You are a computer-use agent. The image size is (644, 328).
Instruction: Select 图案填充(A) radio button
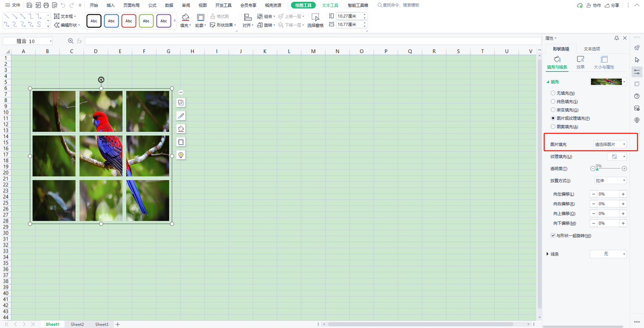[553, 126]
